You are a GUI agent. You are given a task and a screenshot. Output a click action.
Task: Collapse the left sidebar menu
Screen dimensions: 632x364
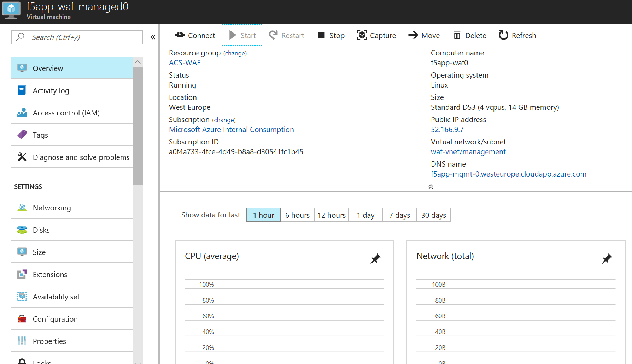[153, 37]
